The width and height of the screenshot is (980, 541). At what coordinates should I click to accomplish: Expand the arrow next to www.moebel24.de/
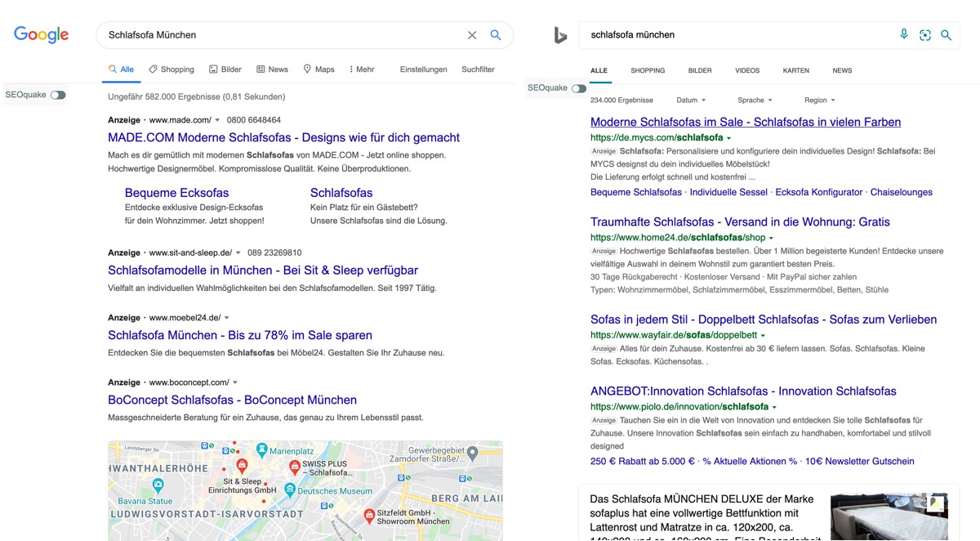(227, 318)
